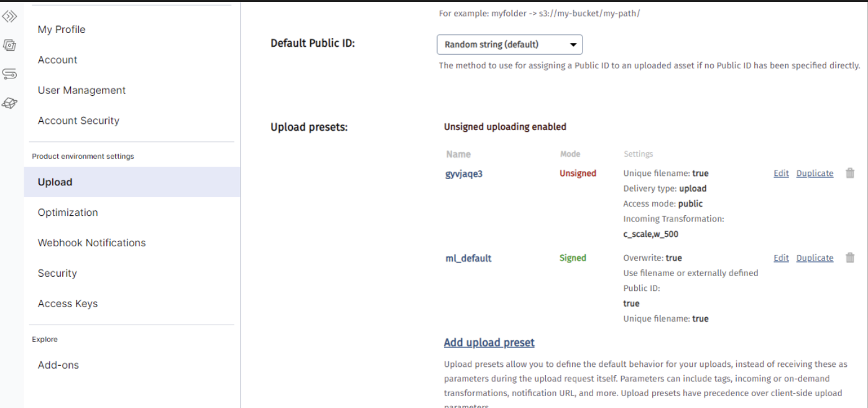Open Account Security settings
The image size is (868, 408).
(78, 121)
